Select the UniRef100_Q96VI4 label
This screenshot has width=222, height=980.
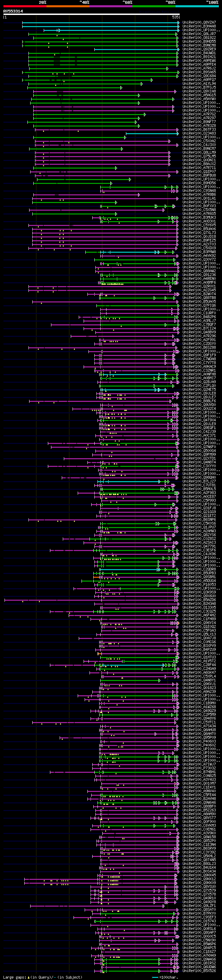199,623
